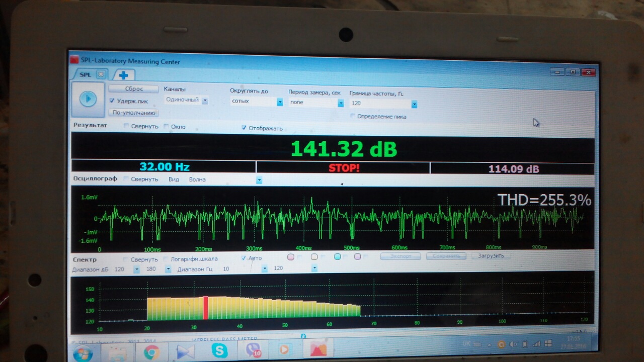
Task: Open the Граница частоты dropdown
Action: (x=414, y=104)
